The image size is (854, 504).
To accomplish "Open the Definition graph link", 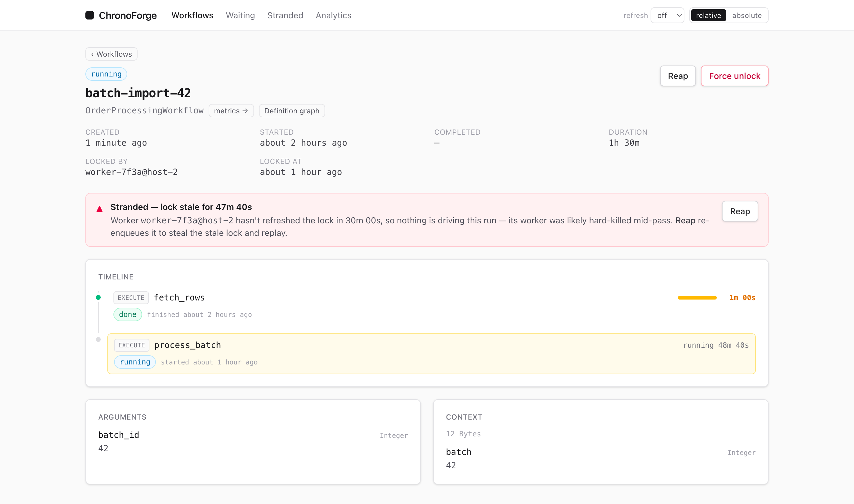I will click(x=292, y=111).
